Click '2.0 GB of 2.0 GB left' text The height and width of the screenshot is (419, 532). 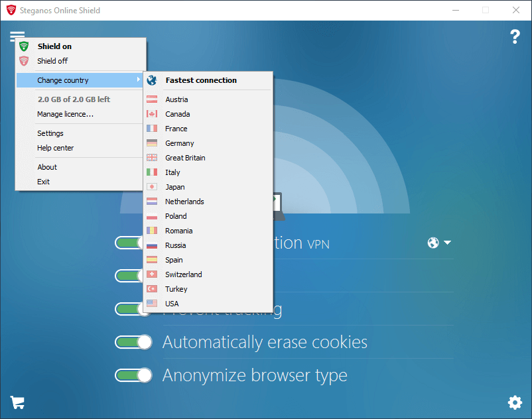(x=74, y=99)
